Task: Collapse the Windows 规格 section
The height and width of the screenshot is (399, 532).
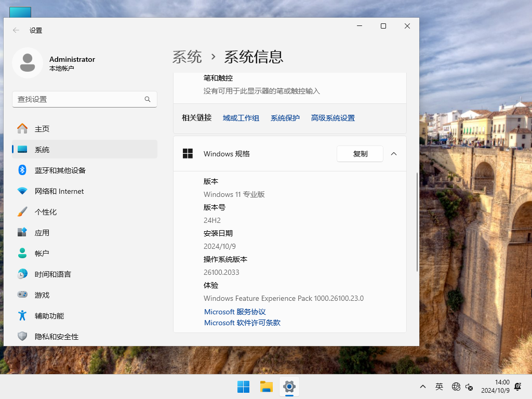Action: pos(393,154)
